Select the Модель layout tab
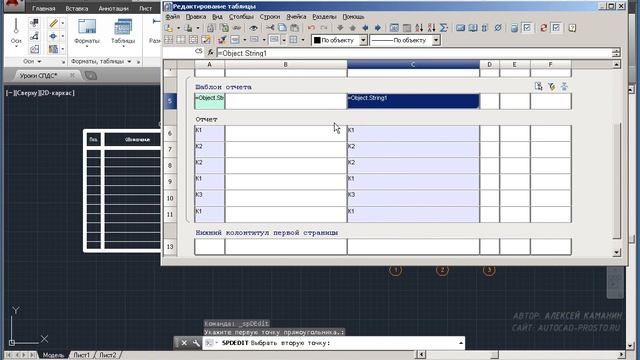This screenshot has height=360, width=640. [x=53, y=355]
